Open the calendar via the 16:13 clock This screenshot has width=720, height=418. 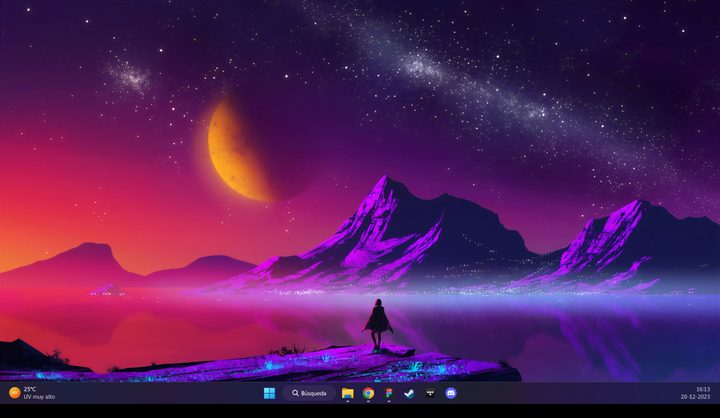(x=702, y=389)
